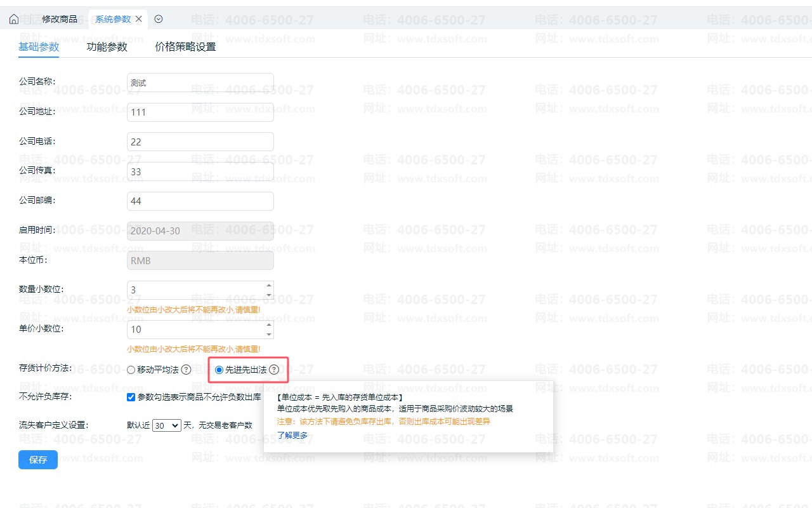Open the 价格策略设置 tab
Viewport: 812px width, 508px height.
[185, 47]
